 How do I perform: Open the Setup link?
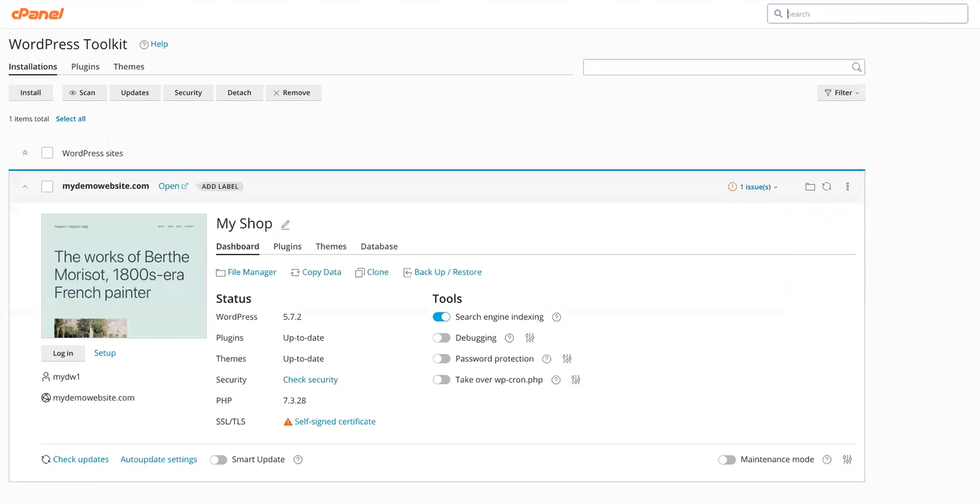[x=105, y=353]
